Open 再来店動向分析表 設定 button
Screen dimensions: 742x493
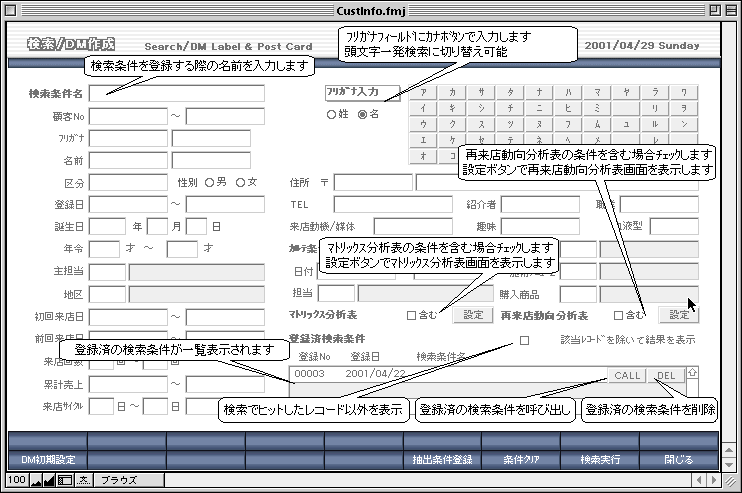[679, 315]
